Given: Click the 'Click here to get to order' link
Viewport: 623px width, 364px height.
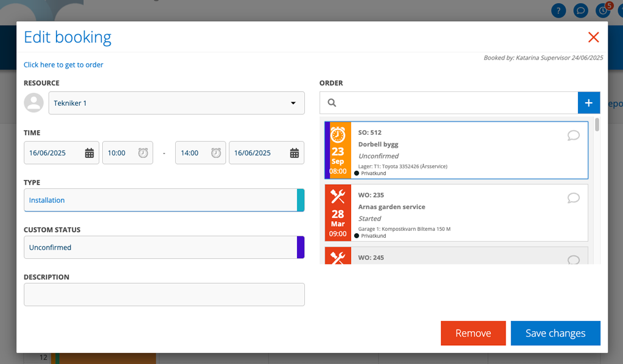Looking at the screenshot, I should click(63, 65).
